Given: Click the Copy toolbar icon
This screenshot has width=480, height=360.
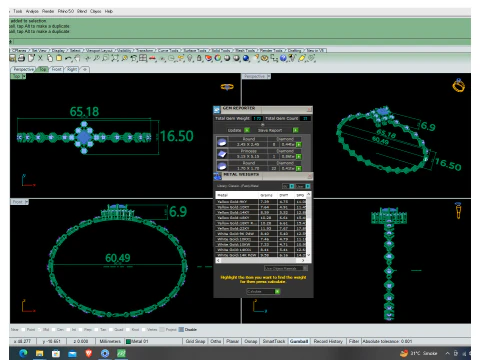Looking at the screenshot, I should pos(50,58).
